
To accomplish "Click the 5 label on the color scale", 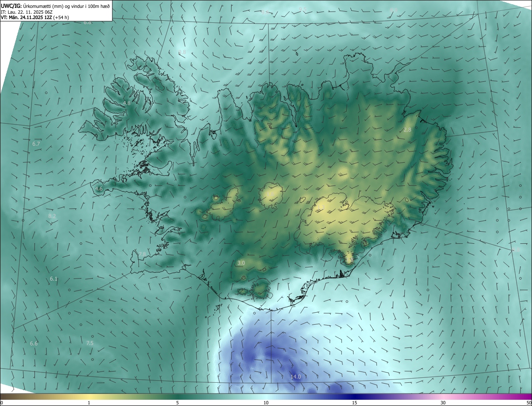I will point(177,403).
